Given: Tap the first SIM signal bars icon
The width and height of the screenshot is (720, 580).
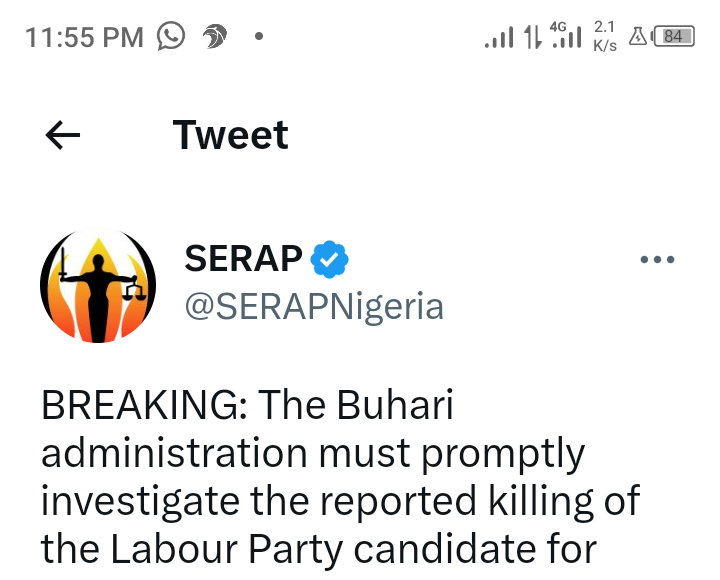Looking at the screenshot, I should (x=499, y=37).
